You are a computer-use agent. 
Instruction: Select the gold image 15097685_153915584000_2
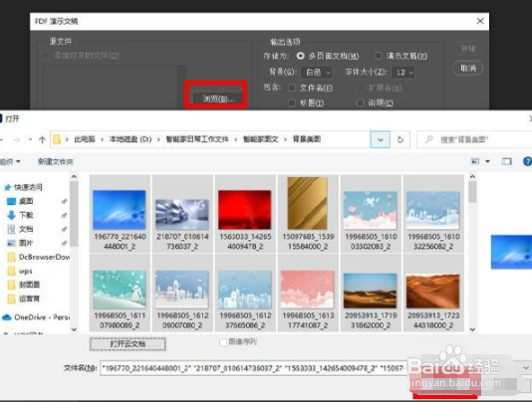[x=308, y=214]
